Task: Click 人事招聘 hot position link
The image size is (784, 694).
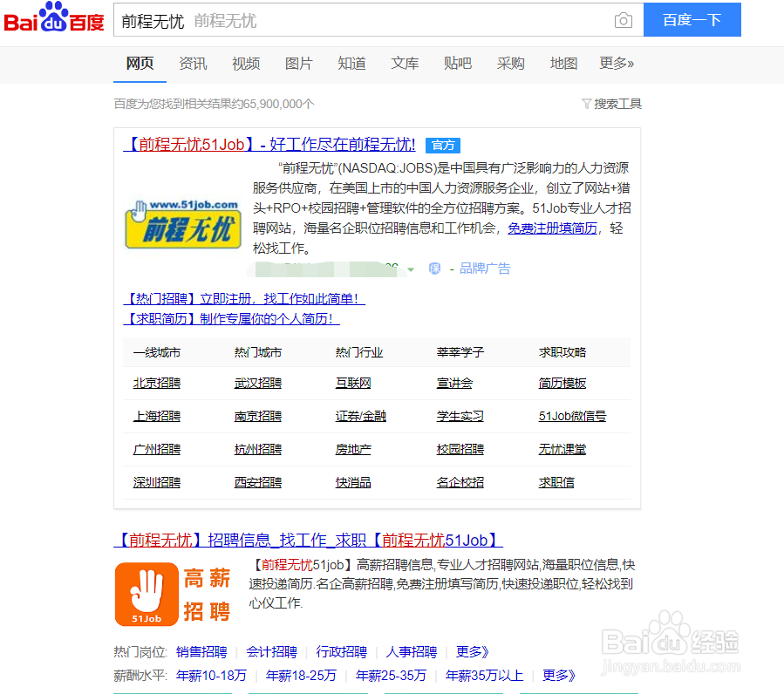Action: [x=412, y=652]
